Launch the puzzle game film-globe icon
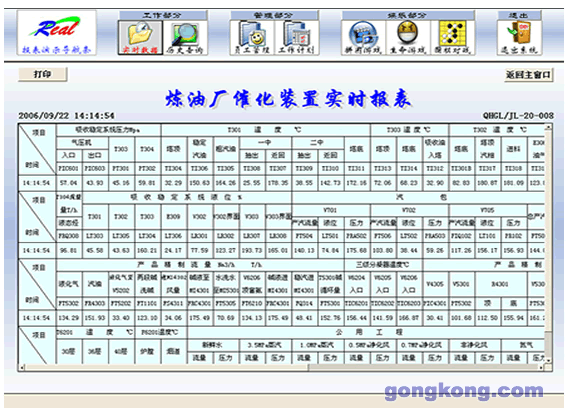 (363, 37)
